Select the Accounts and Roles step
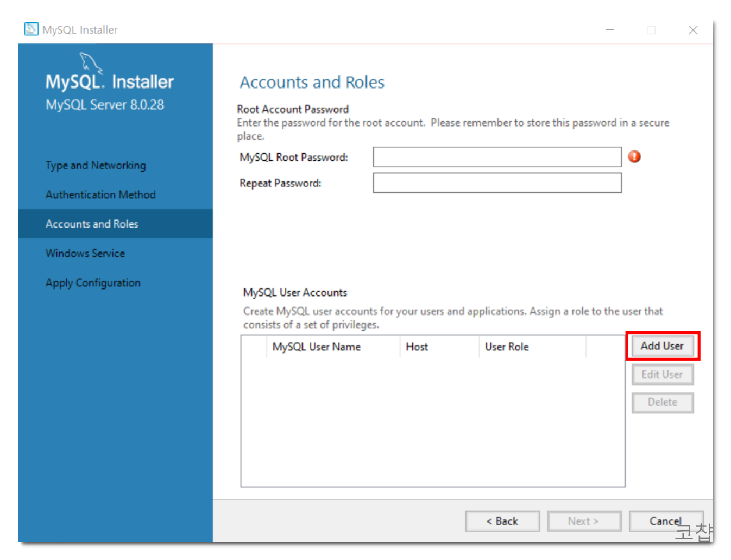Image resolution: width=731 pixels, height=560 pixels. click(x=115, y=224)
